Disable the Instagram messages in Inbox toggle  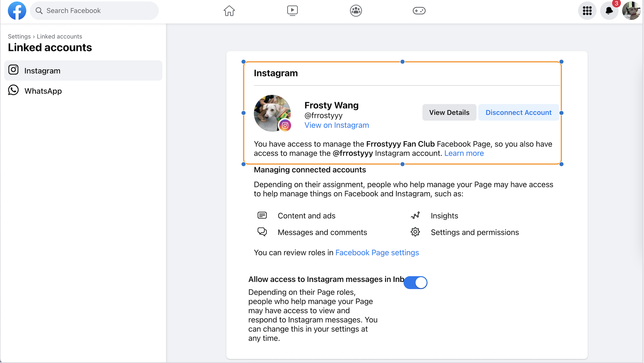click(x=415, y=282)
